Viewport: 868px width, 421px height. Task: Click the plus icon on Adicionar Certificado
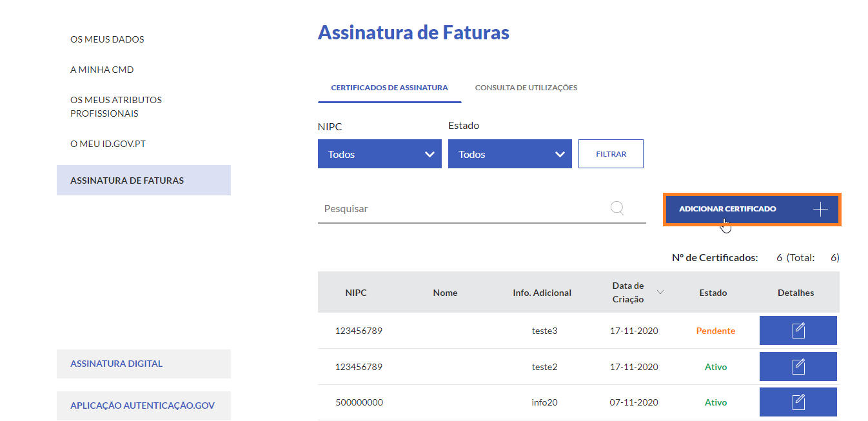click(x=820, y=209)
